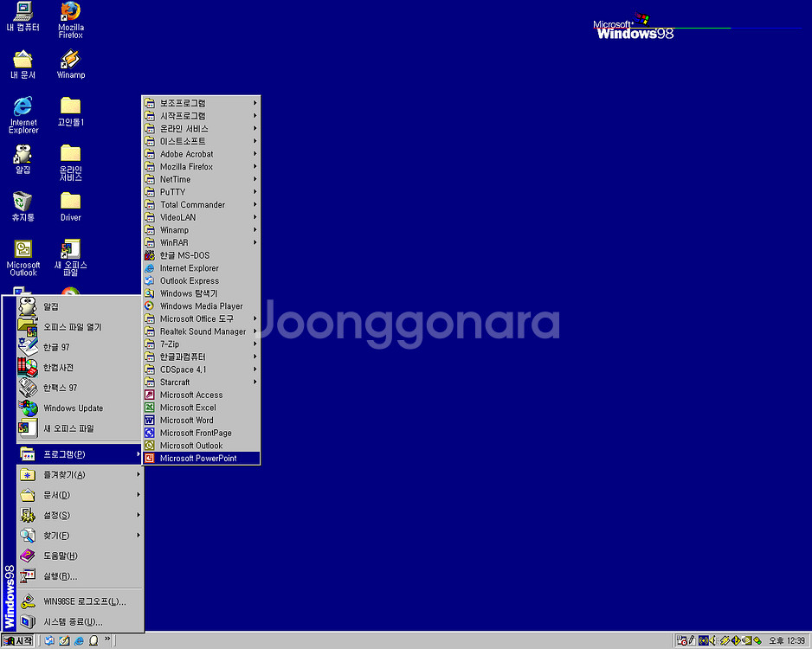Open 도움말(H) help
The width and height of the screenshot is (812, 649).
[x=80, y=556]
